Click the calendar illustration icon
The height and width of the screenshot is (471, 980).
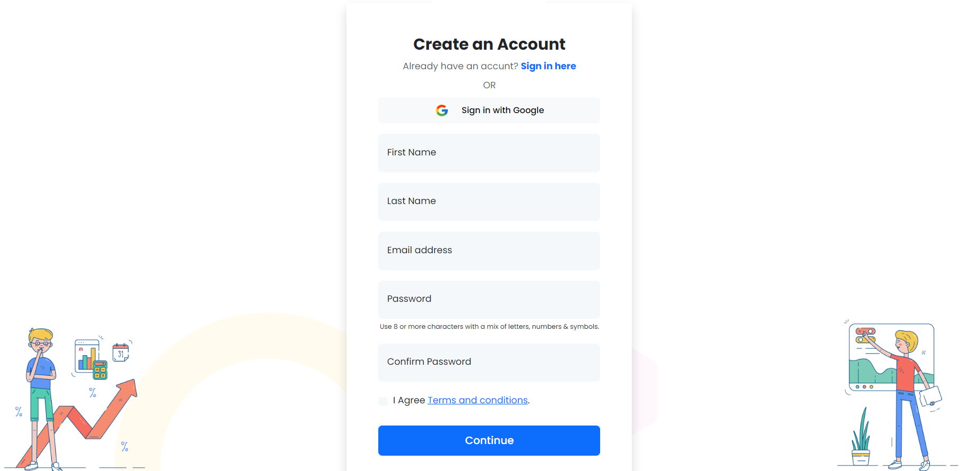click(x=121, y=353)
